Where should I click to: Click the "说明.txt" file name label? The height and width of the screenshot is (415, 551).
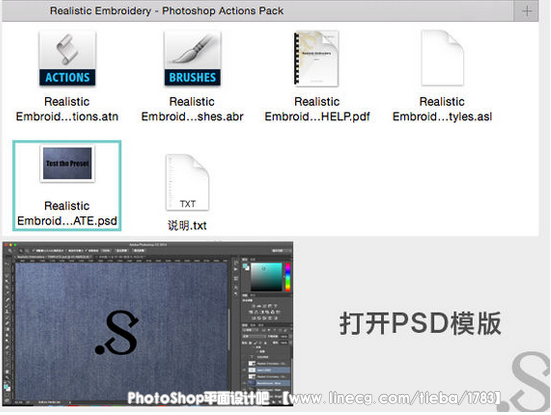187,225
